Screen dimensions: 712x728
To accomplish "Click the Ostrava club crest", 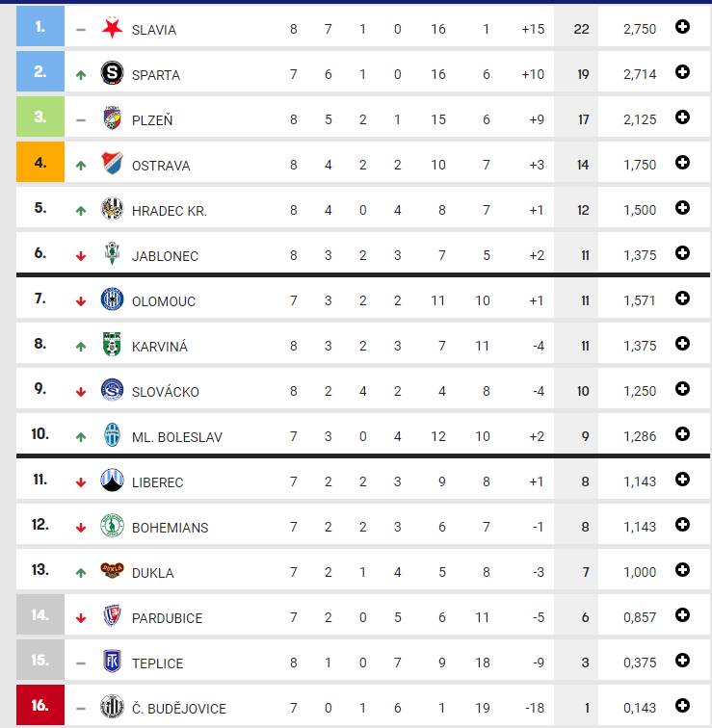I will [112, 164].
